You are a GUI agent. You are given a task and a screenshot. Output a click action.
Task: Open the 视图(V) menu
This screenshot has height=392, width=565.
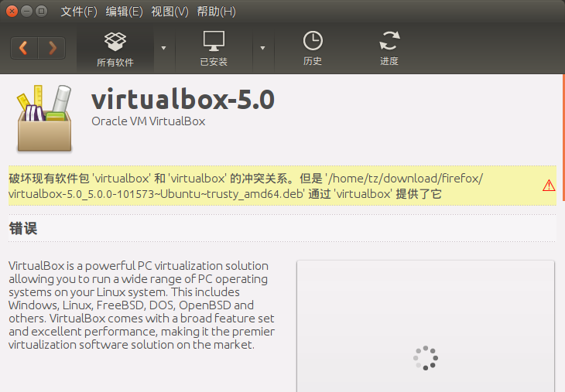pos(169,12)
